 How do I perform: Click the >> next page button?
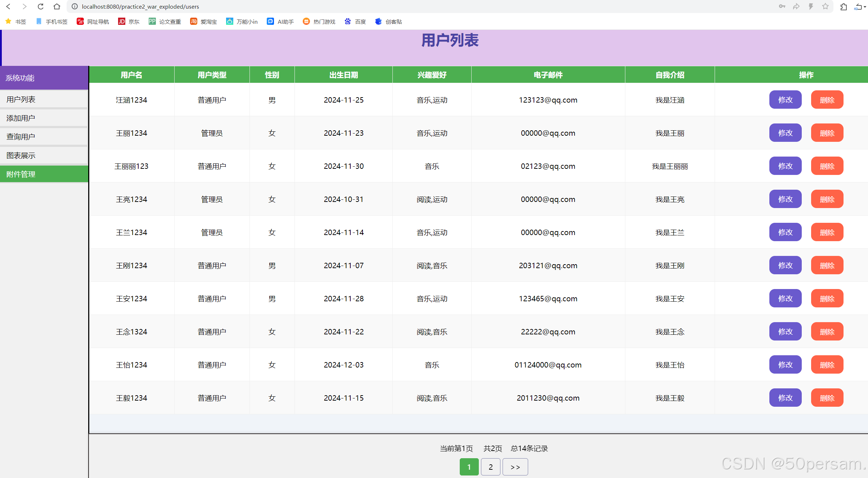point(515,467)
